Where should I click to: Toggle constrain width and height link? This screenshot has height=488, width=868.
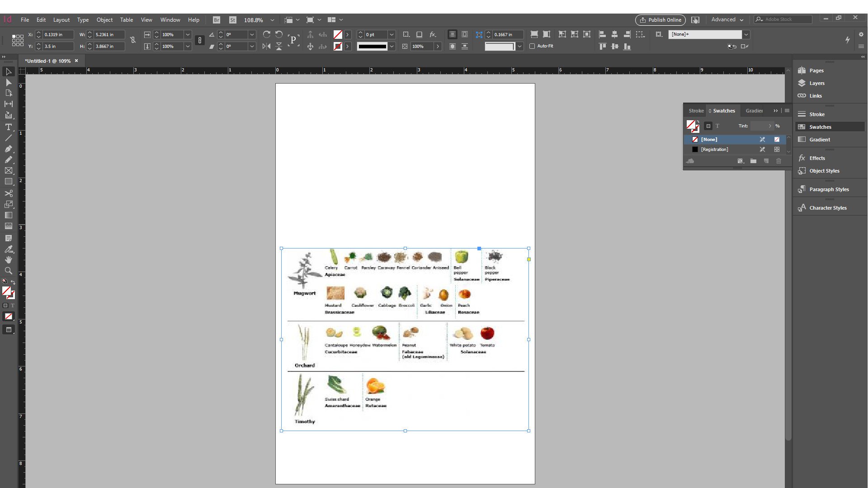coord(132,40)
